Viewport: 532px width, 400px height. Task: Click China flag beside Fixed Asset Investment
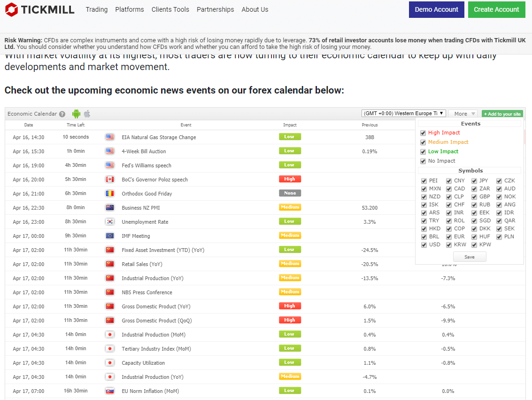[109, 250]
